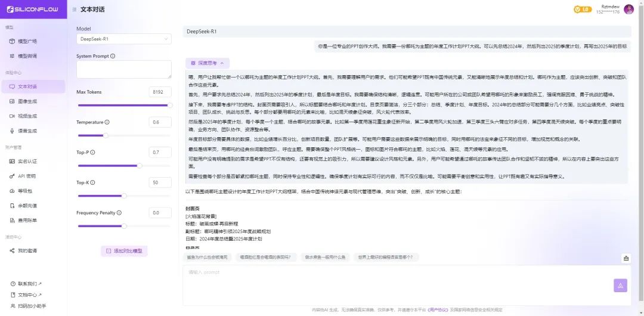644x316 pixels.
Task: Click 我的邀请 share icon
Action: [12, 250]
